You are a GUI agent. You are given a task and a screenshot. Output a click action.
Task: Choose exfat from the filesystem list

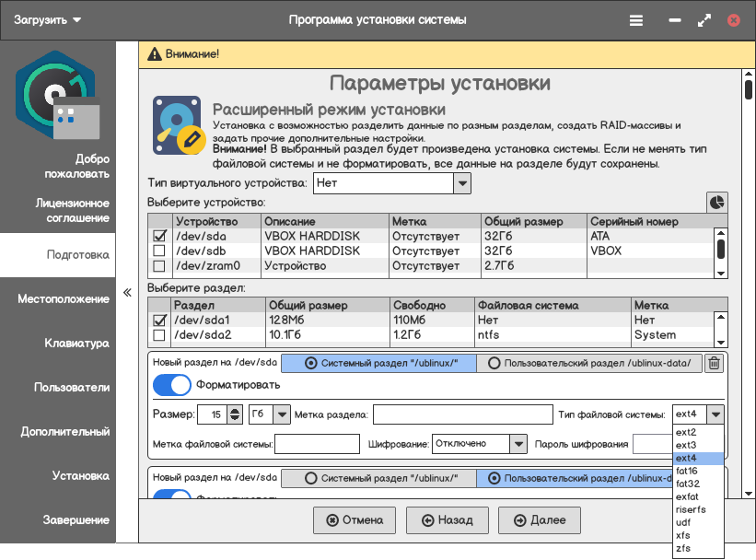[686, 496]
